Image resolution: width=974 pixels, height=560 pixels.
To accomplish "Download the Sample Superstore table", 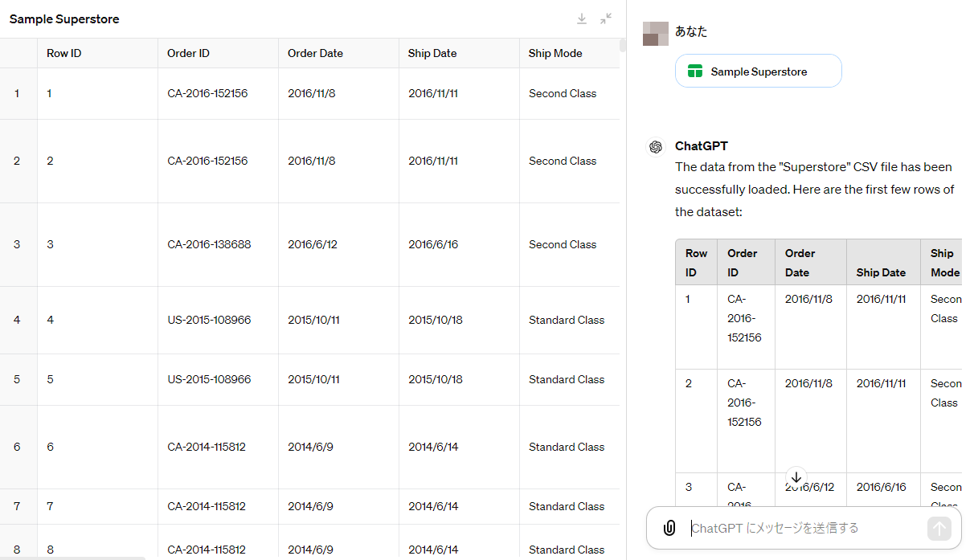I will 582,18.
